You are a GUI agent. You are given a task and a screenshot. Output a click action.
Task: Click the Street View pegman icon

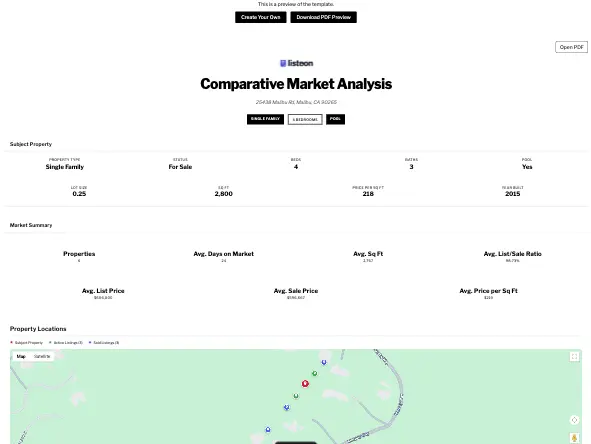tap(574, 438)
